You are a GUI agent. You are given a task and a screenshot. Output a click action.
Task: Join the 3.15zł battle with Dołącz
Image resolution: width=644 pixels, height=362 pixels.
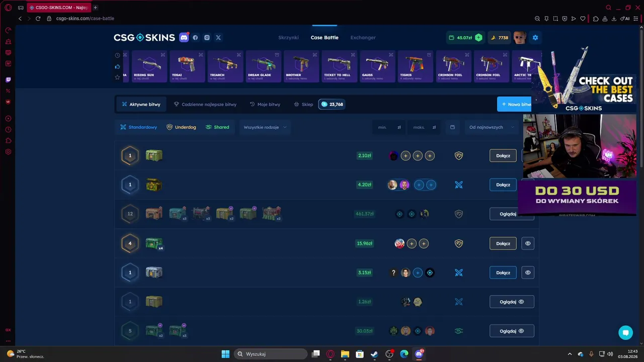(503, 273)
